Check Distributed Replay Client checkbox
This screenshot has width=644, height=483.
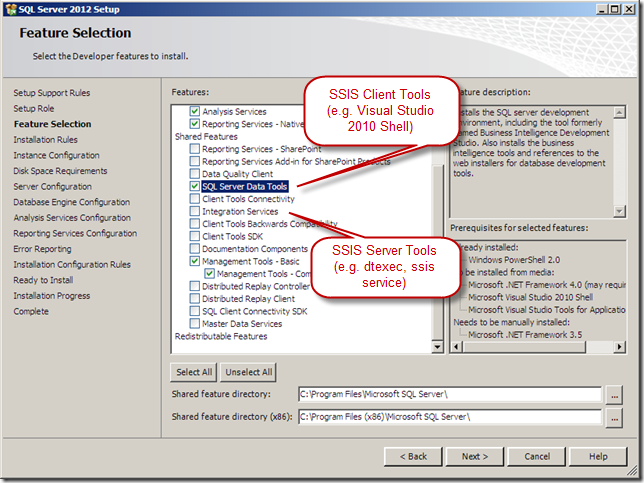coord(195,299)
